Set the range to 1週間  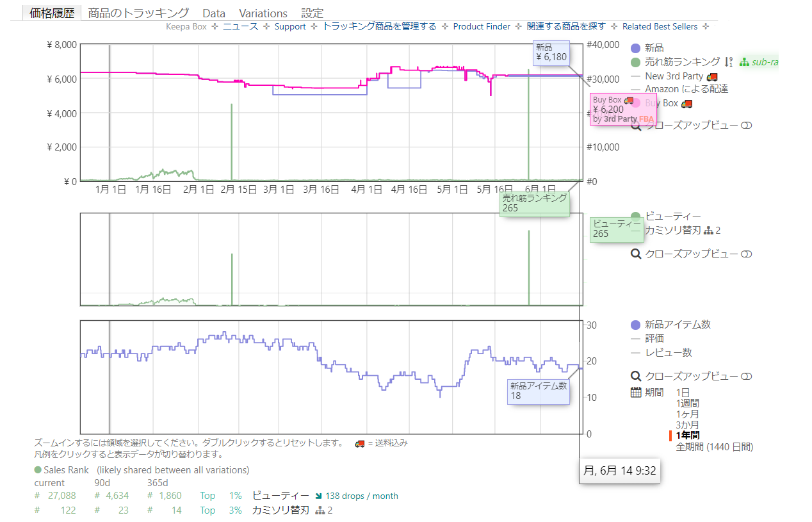click(x=688, y=404)
